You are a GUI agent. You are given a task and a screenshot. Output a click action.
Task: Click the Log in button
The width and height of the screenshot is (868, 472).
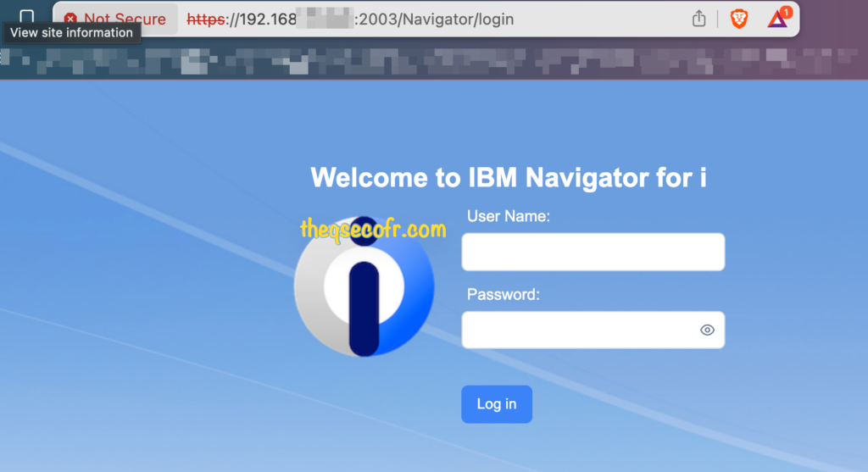point(497,404)
